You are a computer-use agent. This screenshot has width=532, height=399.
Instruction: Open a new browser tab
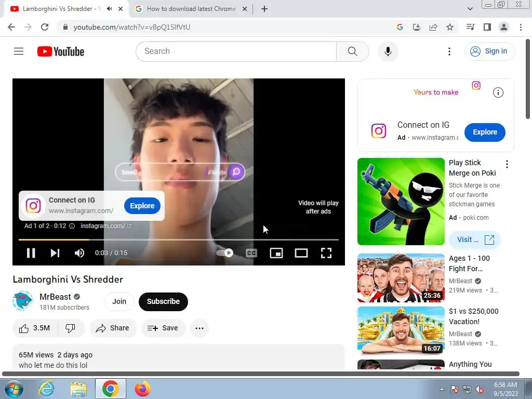point(264,9)
